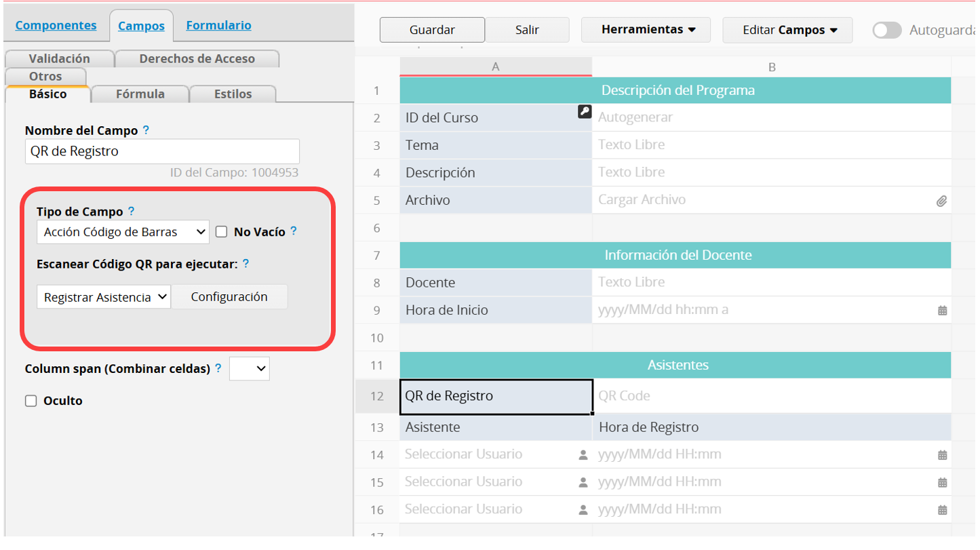
Task: Toggle the Autoguardar switch
Action: click(x=886, y=30)
